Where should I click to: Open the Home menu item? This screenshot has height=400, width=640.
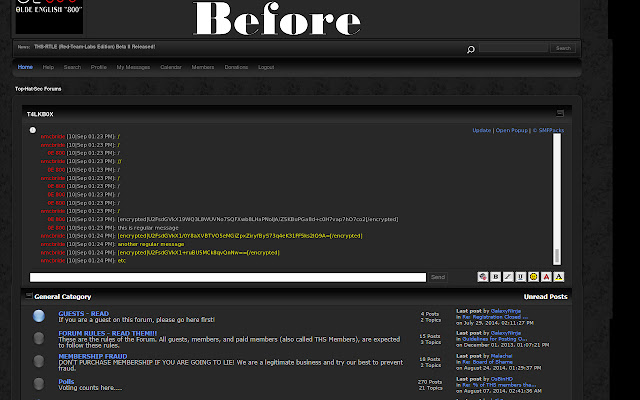tap(25, 67)
